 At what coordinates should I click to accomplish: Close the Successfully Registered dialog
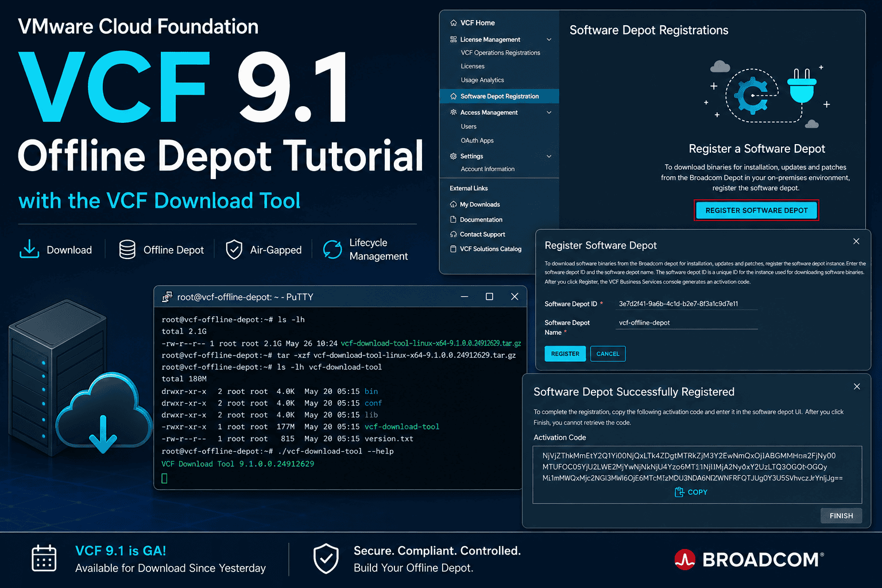[x=857, y=386]
